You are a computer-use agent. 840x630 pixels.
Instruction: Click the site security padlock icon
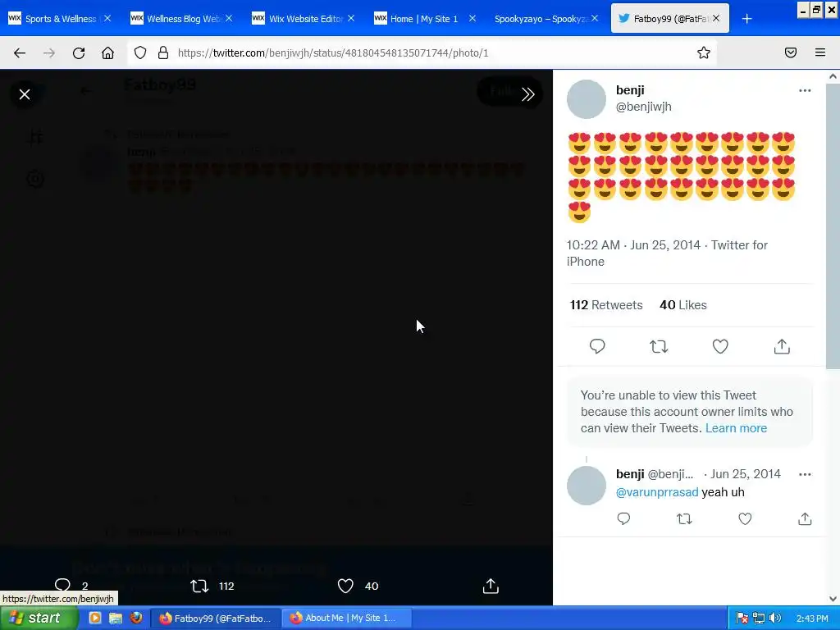pyautogui.click(x=163, y=52)
